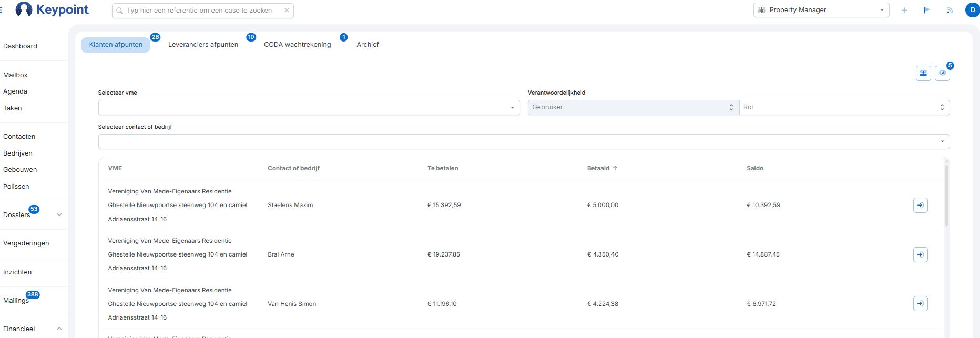
Task: Open the Gebruiker selector
Action: (633, 108)
